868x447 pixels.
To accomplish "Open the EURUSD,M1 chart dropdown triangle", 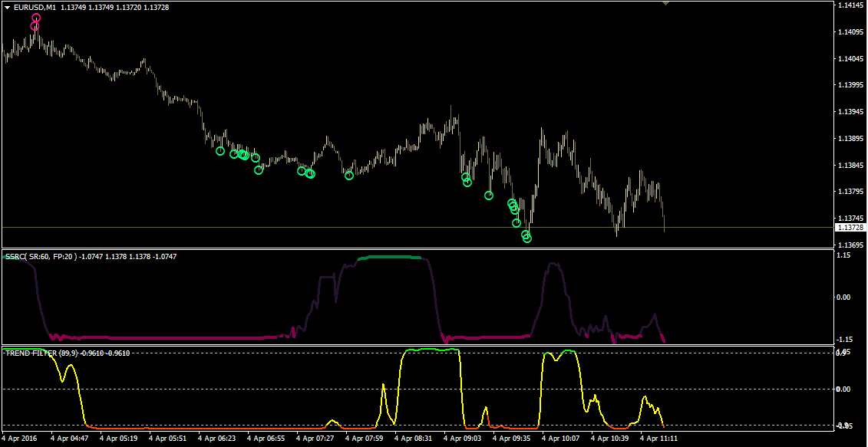I will (7, 8).
